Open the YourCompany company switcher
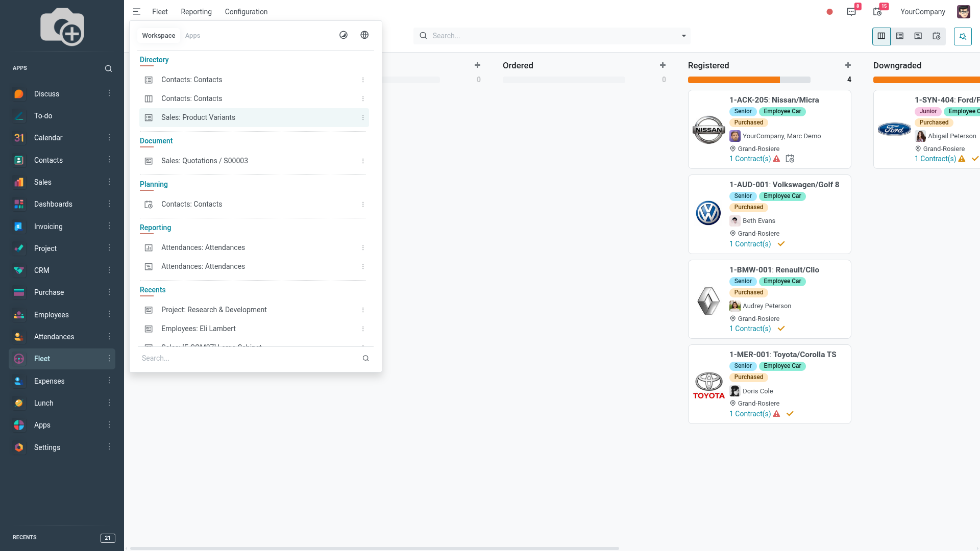 (x=923, y=12)
